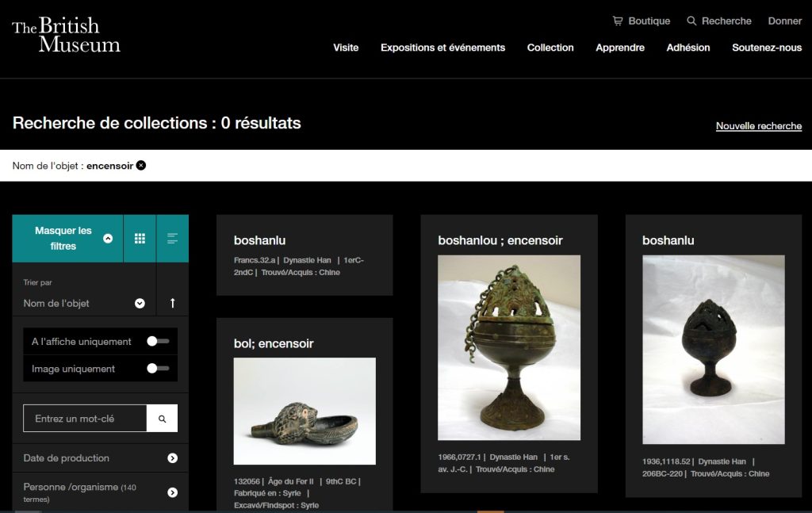Screen dimensions: 812x513
Task: Reverse sort order with arrow icon
Action: [172, 303]
